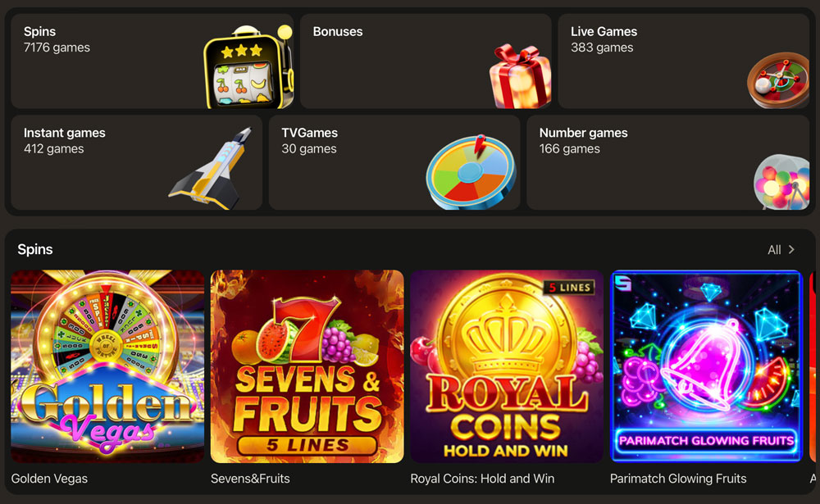Open Live Games 383 games category
The height and width of the screenshot is (504, 820).
click(x=684, y=61)
